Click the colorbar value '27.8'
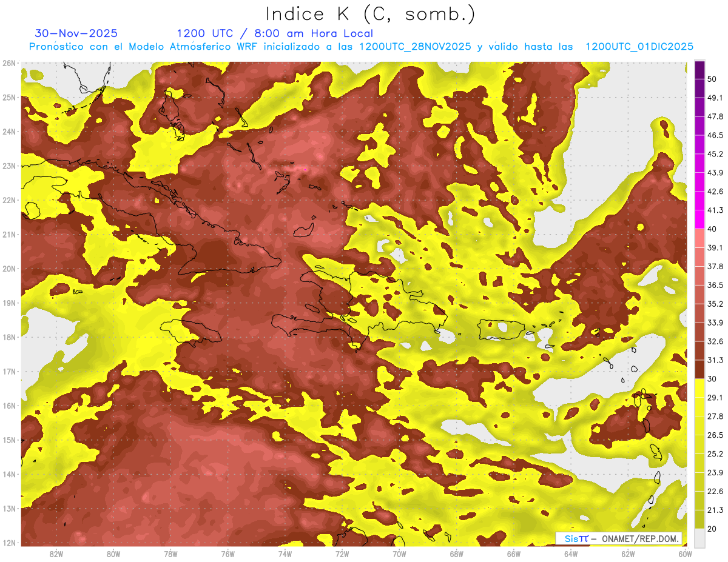 715,416
